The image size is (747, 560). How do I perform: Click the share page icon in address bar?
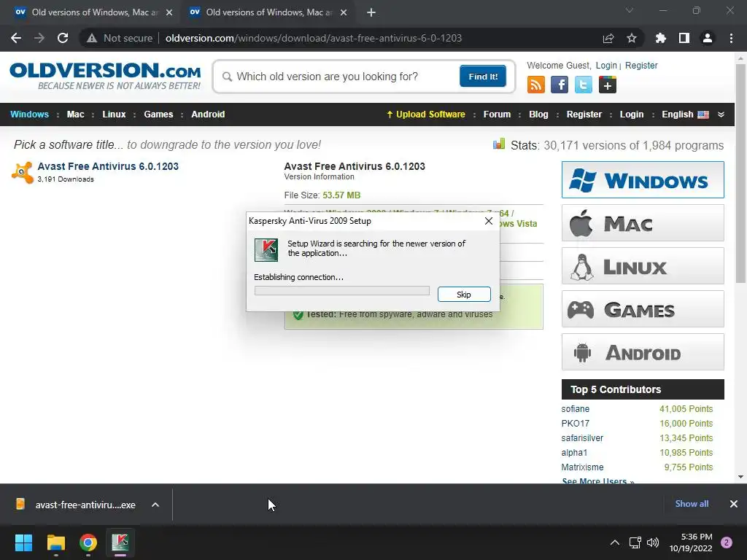tap(608, 38)
